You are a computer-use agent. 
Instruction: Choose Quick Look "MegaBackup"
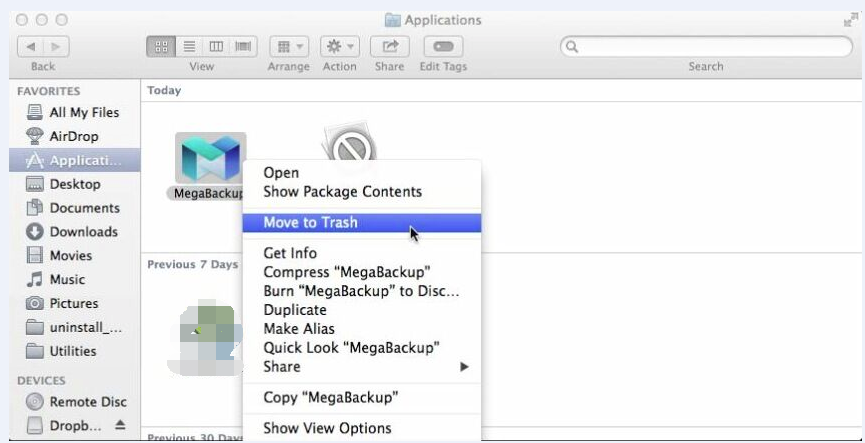[x=362, y=348]
